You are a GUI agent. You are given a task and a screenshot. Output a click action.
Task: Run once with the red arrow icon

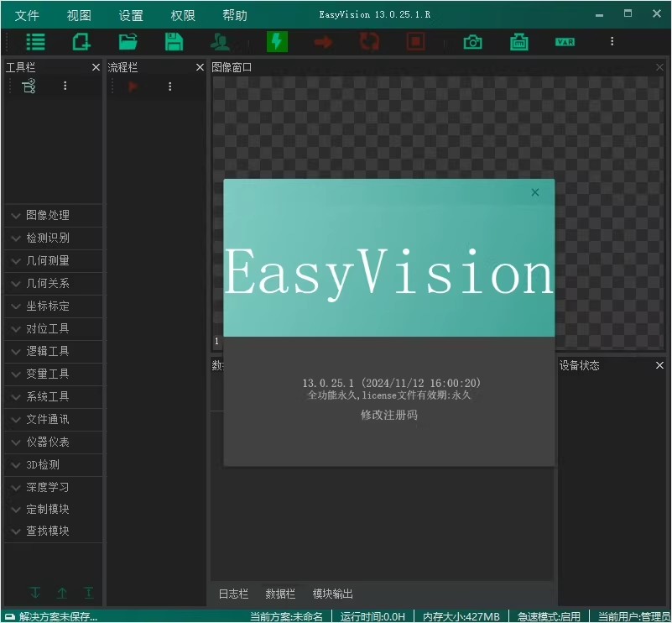point(323,42)
